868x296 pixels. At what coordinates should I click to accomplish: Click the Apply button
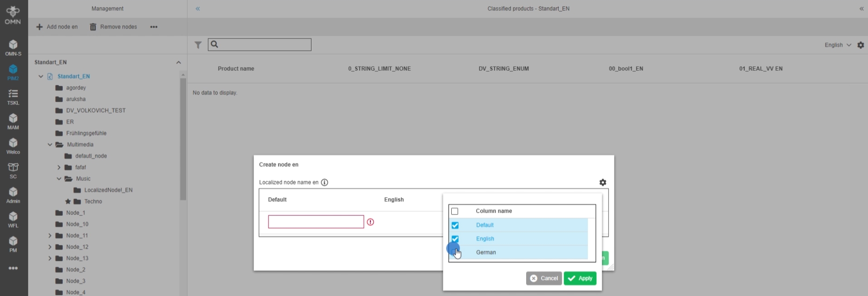(580, 278)
